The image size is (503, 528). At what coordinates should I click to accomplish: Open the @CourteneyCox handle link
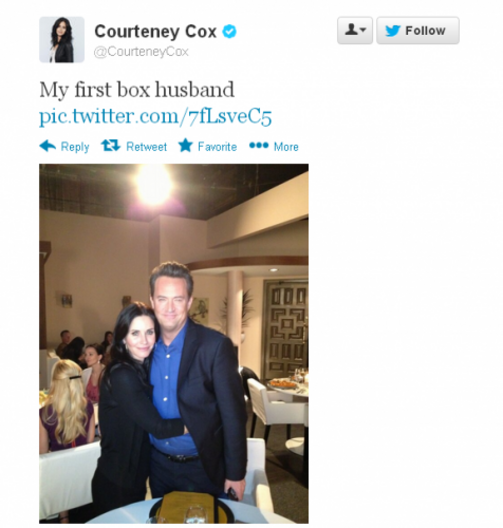[141, 52]
